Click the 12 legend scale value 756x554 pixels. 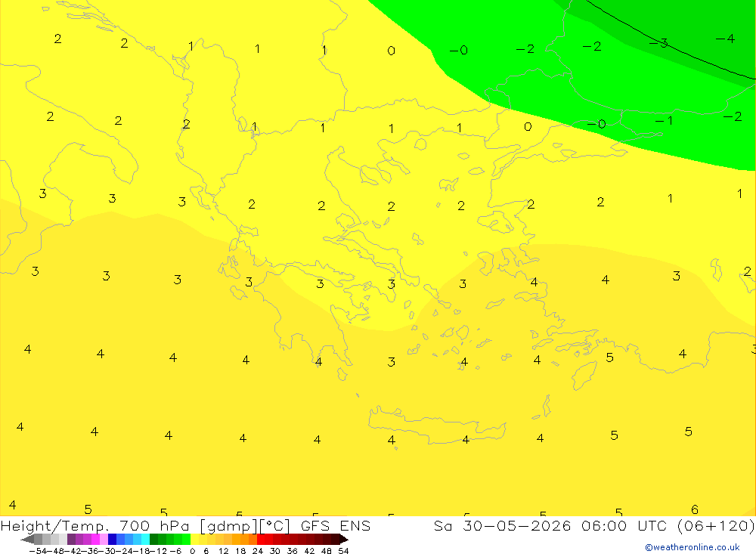(x=223, y=551)
